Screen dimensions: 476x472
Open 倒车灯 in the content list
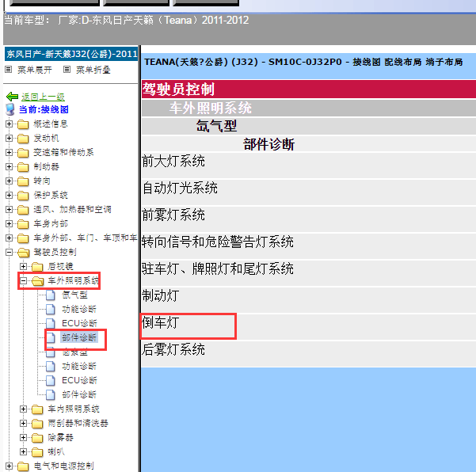pos(160,322)
